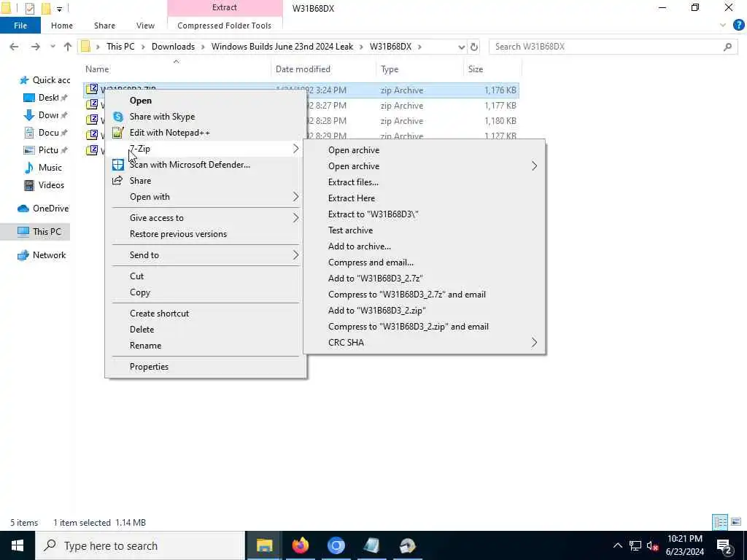This screenshot has width=747, height=560.
Task: Expand the second Open archive submenu
Action: tap(534, 166)
